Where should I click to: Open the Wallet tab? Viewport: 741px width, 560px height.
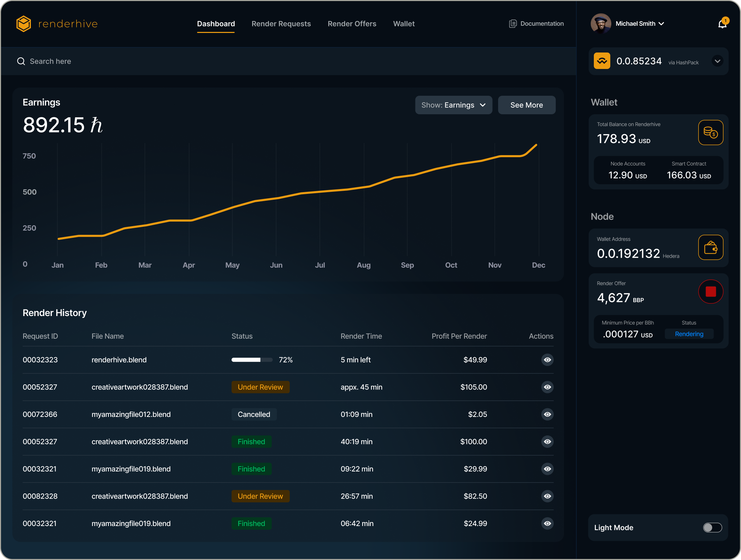pos(403,23)
